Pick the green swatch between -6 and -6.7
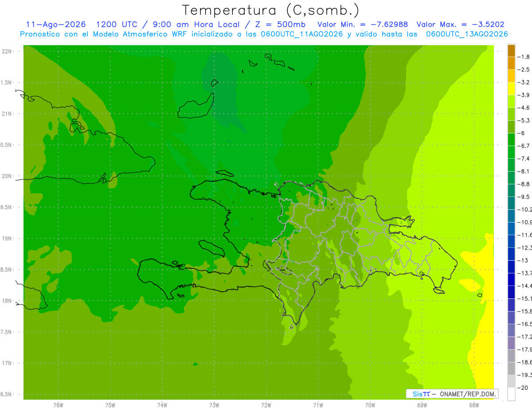 (x=511, y=140)
